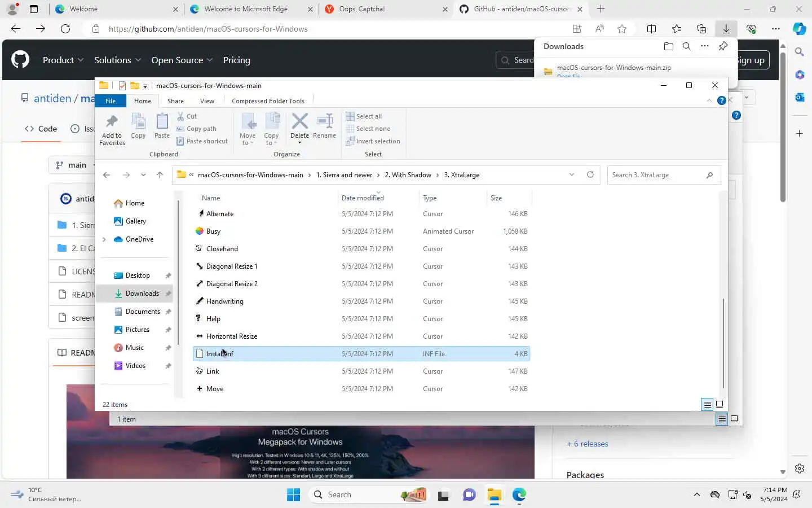Viewport: 812px width, 508px height.
Task: Click Cut in the Clipboard group
Action: pos(187,116)
